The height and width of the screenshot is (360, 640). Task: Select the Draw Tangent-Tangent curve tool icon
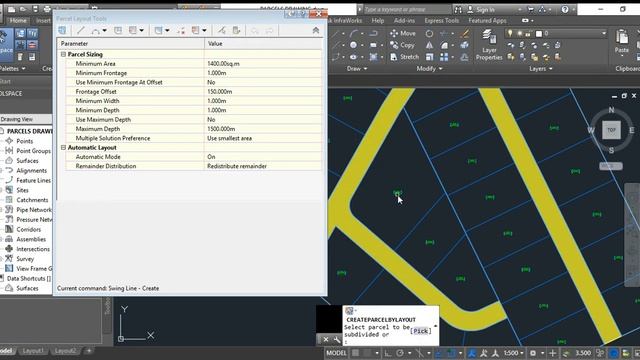[96, 31]
